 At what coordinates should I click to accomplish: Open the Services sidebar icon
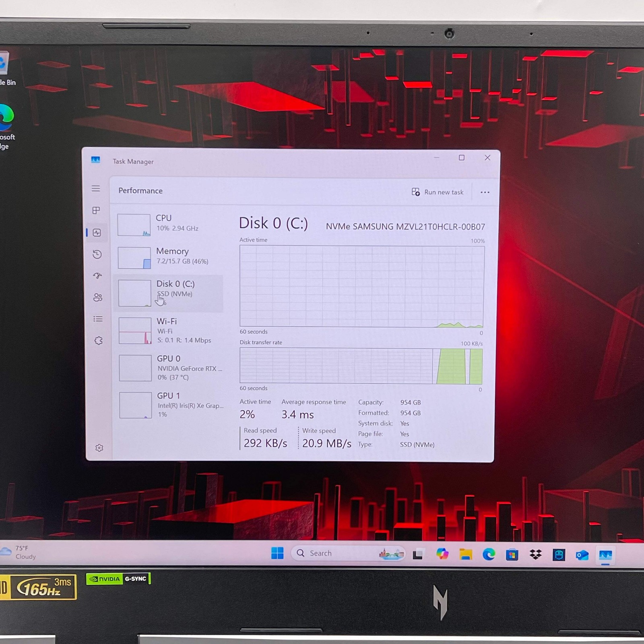pyautogui.click(x=99, y=341)
